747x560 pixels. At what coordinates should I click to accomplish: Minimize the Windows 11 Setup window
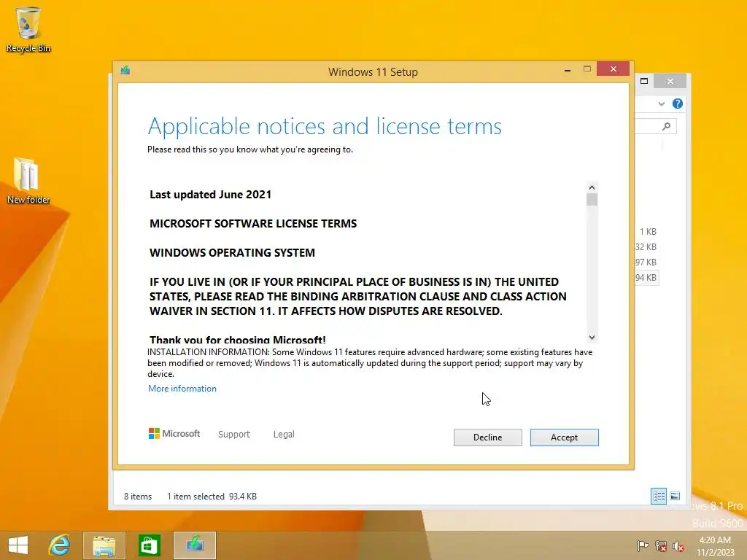tap(568, 70)
